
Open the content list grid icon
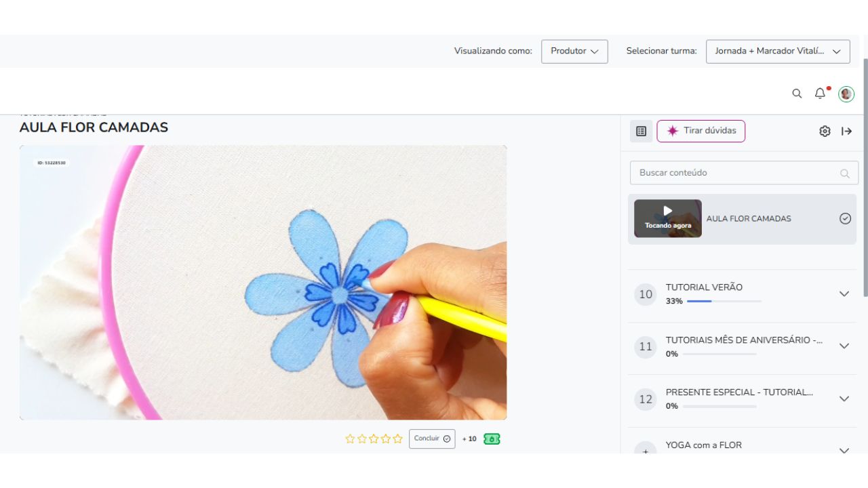click(640, 131)
